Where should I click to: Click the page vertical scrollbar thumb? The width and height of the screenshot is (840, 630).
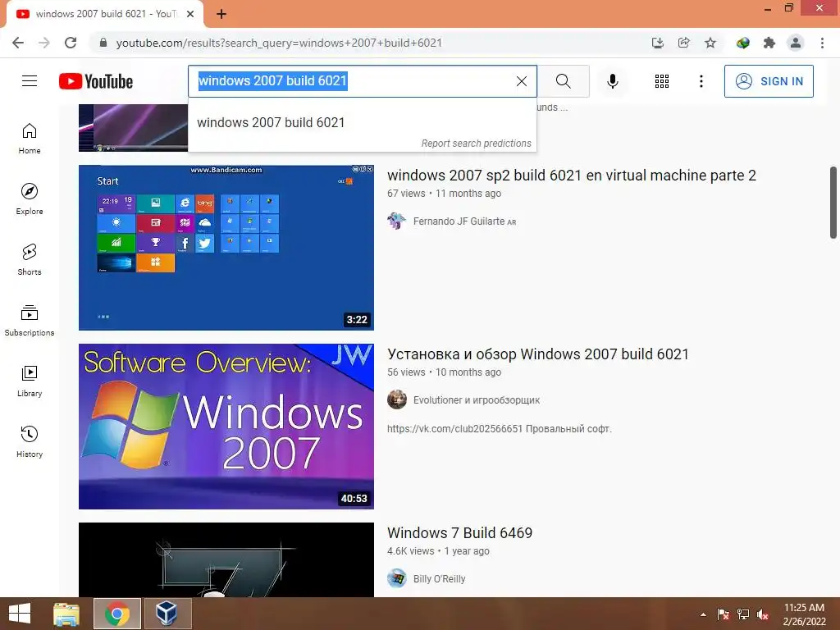tap(833, 203)
